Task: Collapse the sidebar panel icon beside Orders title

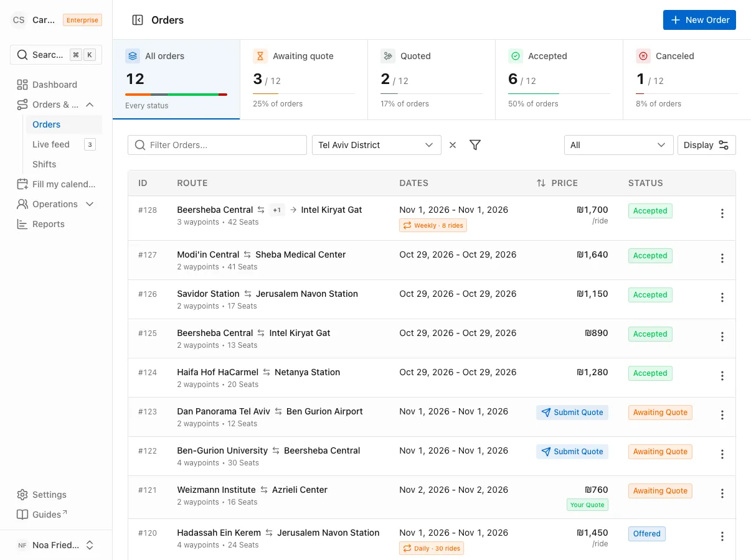Action: (138, 20)
